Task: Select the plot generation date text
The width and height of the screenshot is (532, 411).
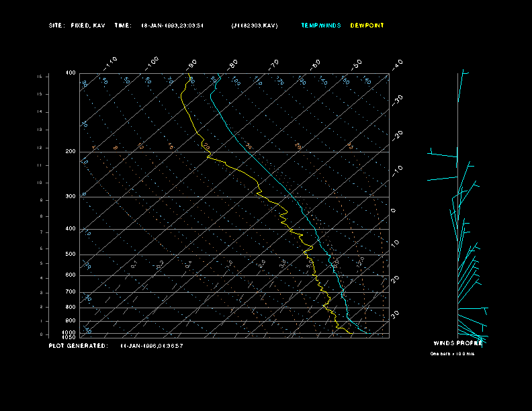Action: (152, 346)
